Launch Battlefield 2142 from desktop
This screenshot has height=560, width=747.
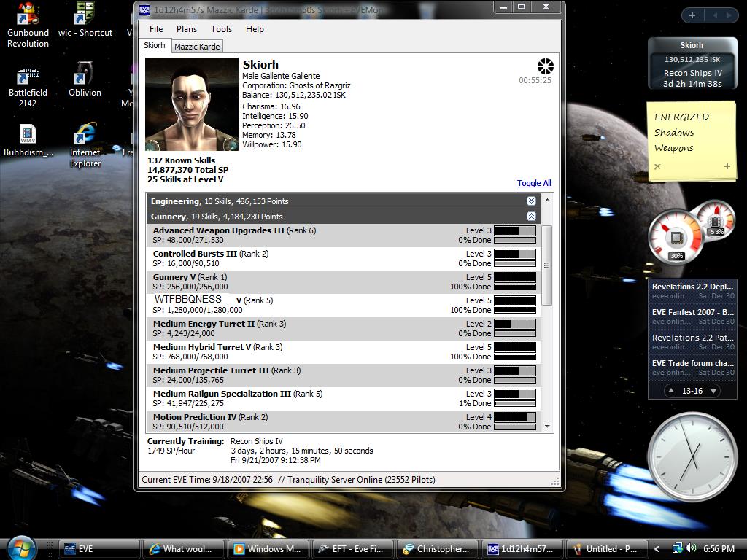pos(28,87)
